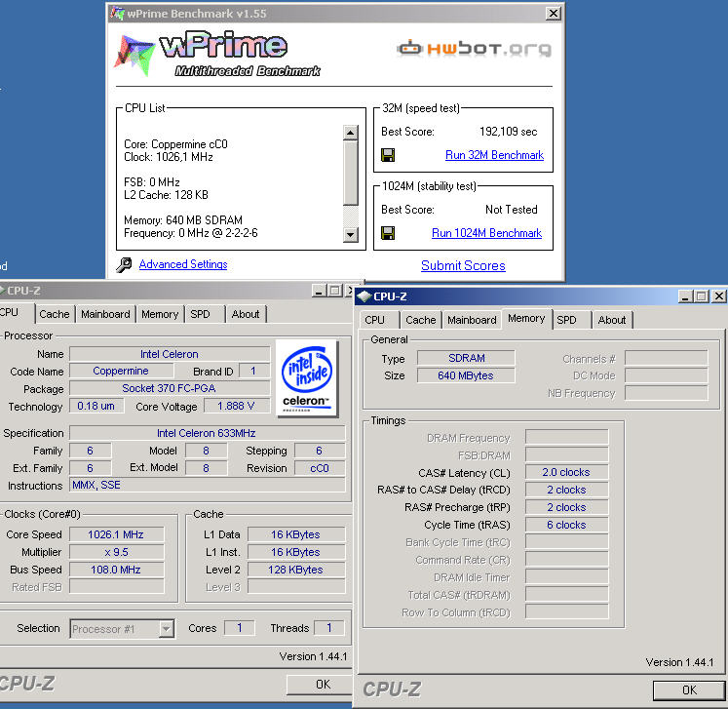Switch to Cache tab in left CPU-Z
Viewport: 728px width, 709px height.
coord(55,314)
